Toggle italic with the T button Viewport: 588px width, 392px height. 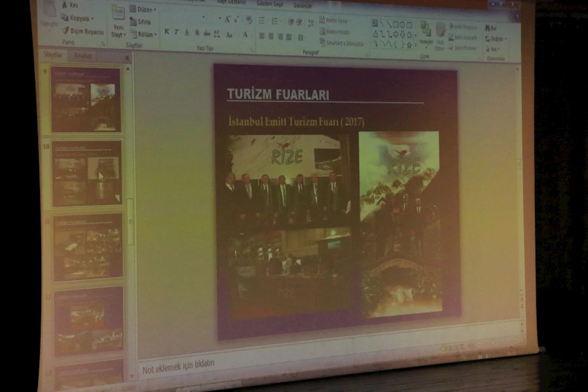pyautogui.click(x=176, y=32)
